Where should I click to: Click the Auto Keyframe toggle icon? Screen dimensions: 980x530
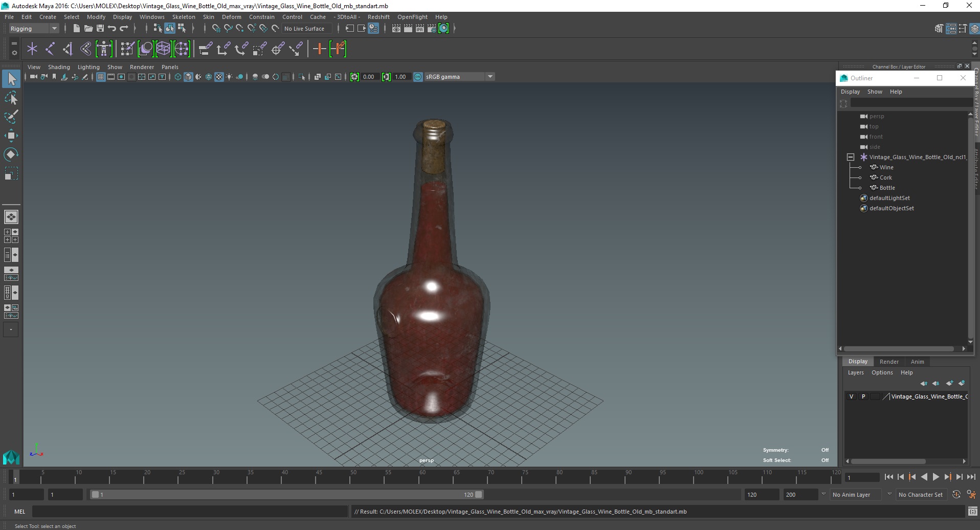956,495
